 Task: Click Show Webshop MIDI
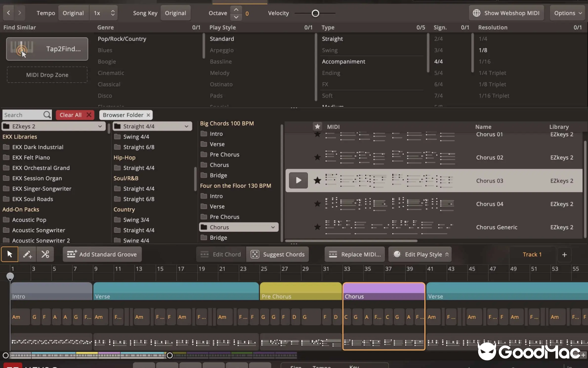pyautogui.click(x=506, y=12)
